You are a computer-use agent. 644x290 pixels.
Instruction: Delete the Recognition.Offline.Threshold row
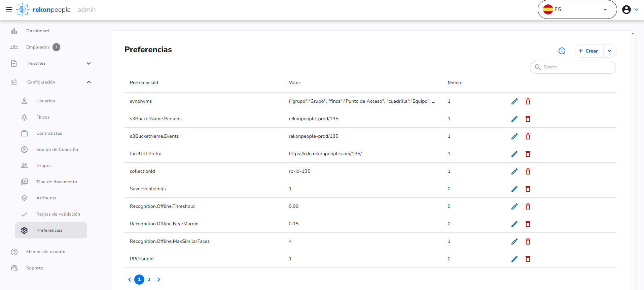click(x=528, y=206)
